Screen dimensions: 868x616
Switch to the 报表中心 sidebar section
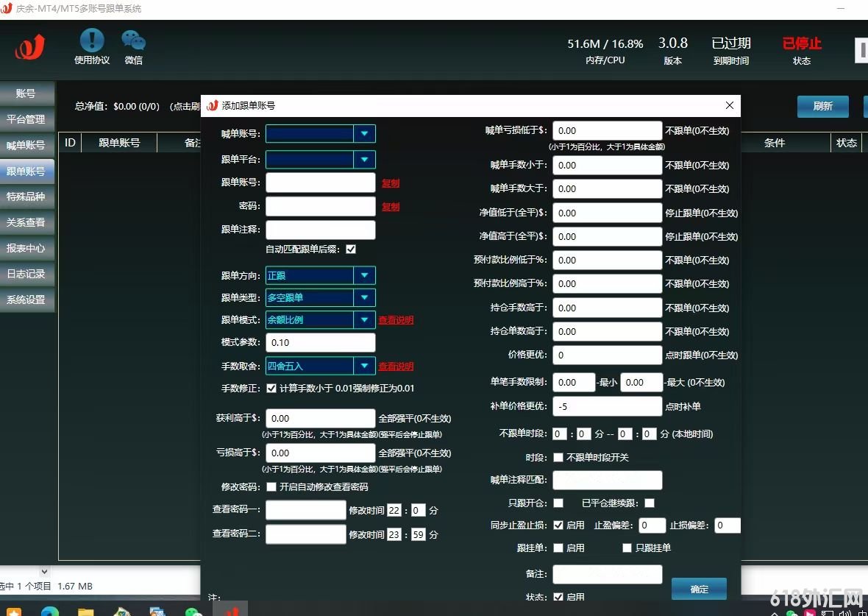27,249
